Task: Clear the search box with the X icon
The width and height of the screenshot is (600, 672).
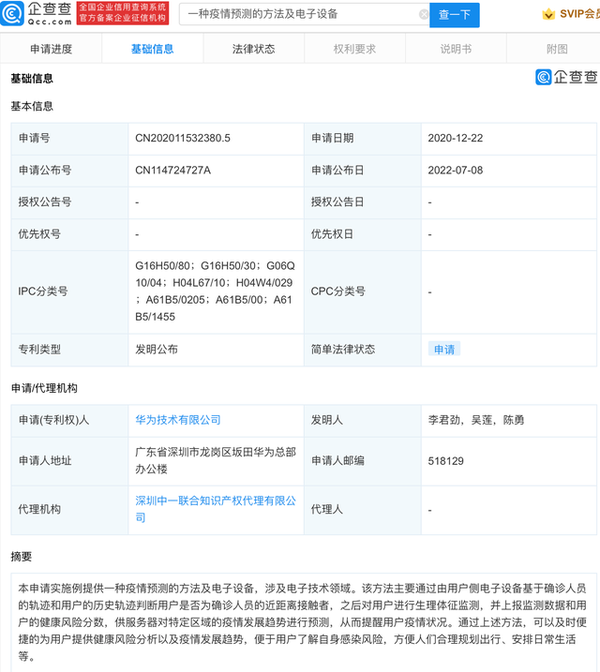Action: 423,15
